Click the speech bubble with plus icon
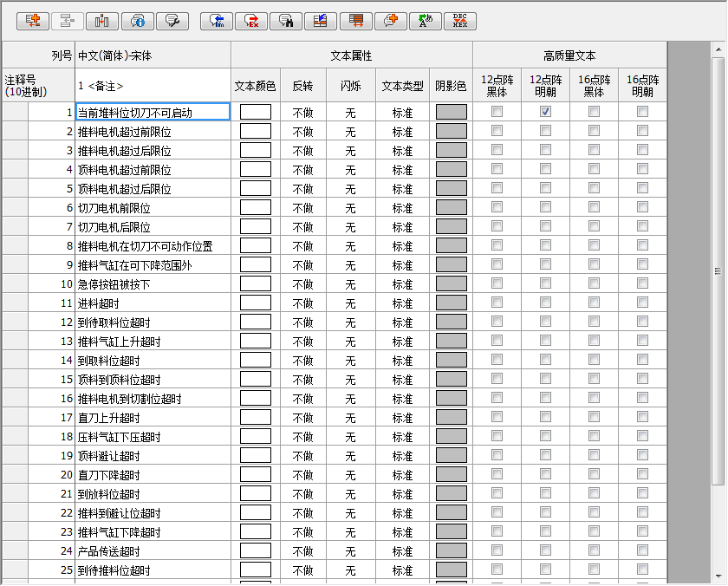Screen dimensions: 728x586 tap(390, 21)
